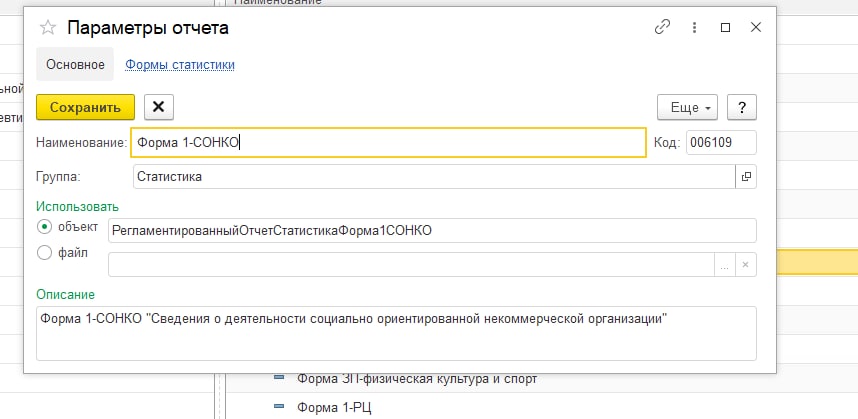Select the файл radio option
This screenshot has width=858, height=419.
click(x=44, y=253)
